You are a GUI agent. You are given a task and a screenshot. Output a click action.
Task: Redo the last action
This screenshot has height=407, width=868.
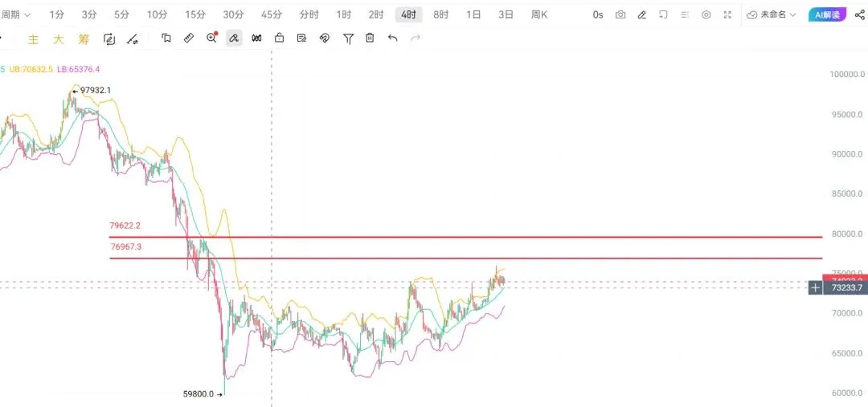click(416, 39)
